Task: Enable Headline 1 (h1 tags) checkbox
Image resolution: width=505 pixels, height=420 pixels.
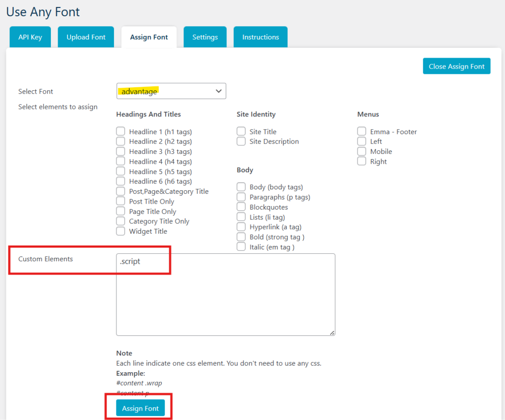Action: pos(121,132)
